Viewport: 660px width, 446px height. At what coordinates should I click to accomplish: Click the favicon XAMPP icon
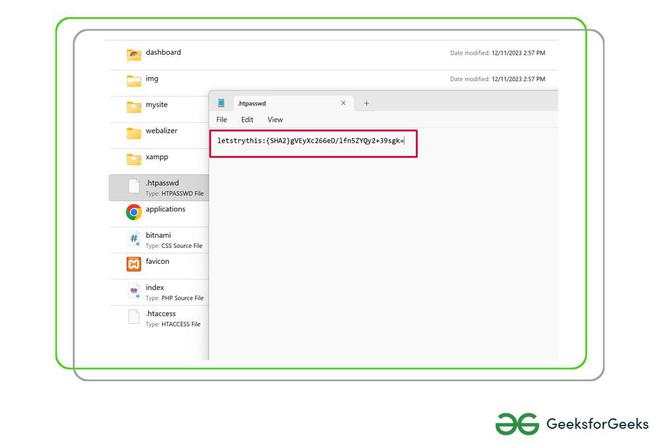pyautogui.click(x=134, y=264)
